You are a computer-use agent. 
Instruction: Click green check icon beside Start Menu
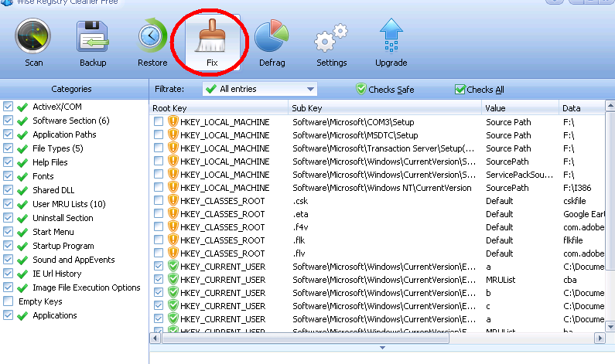click(x=22, y=233)
